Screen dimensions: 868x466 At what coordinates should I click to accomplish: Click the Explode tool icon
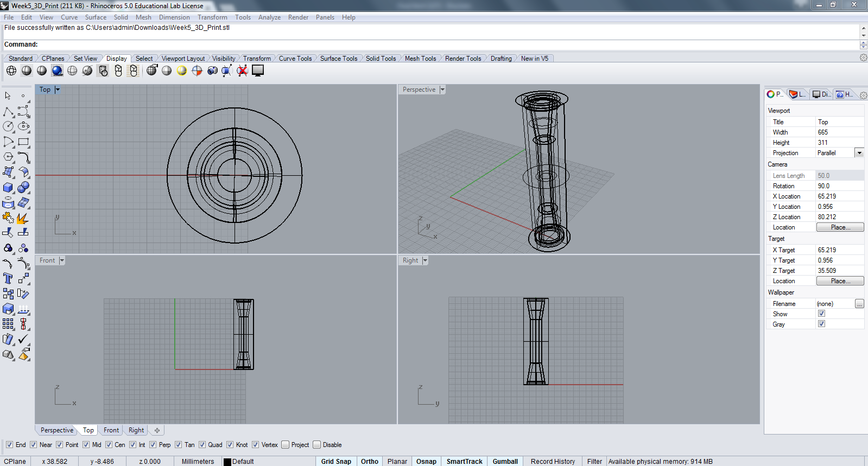pos(23,218)
